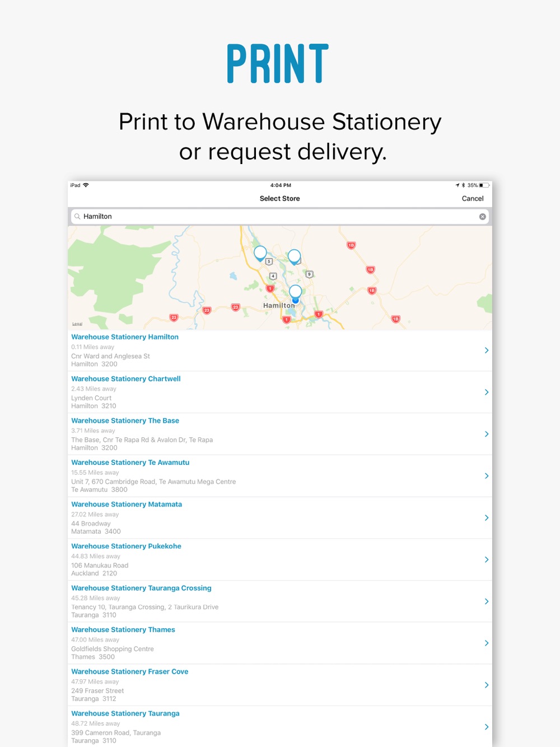The height and width of the screenshot is (747, 560).
Task: Open Warehouse Stationery Hamilton store
Action: (280, 351)
